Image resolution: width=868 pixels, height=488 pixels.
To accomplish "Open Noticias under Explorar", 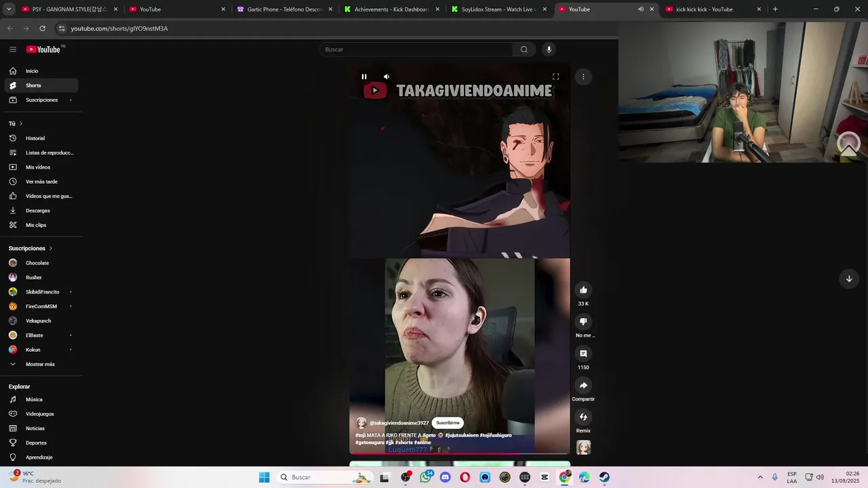I will pos(41,428).
